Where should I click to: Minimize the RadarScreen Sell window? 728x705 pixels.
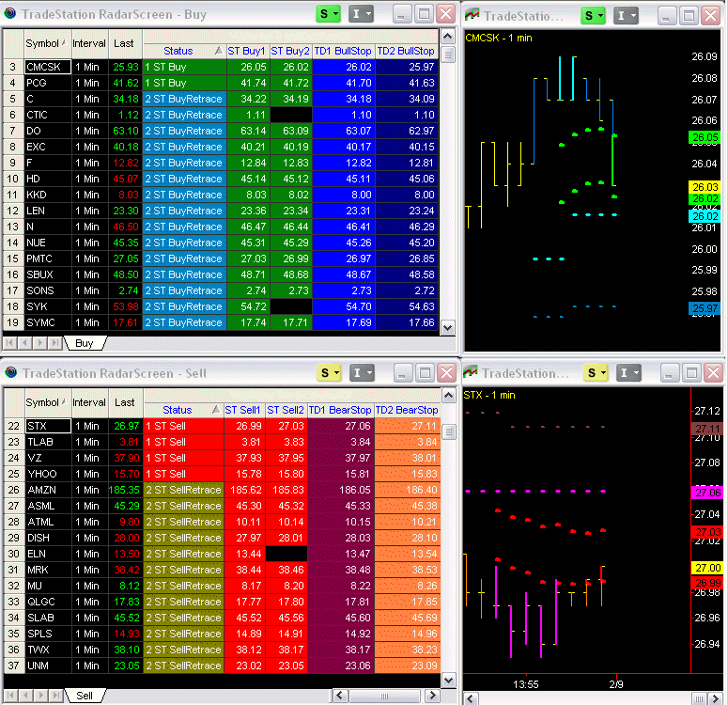click(x=403, y=373)
